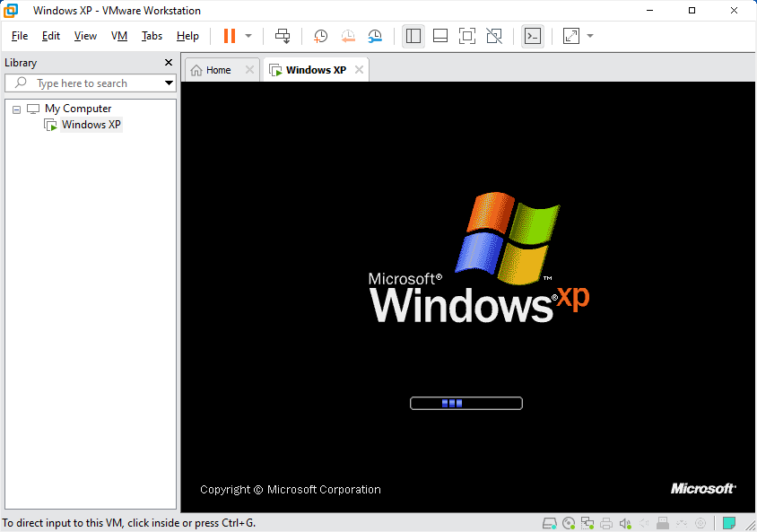Take a snapshot of the virtual machine
757x532 pixels.
tap(320, 36)
